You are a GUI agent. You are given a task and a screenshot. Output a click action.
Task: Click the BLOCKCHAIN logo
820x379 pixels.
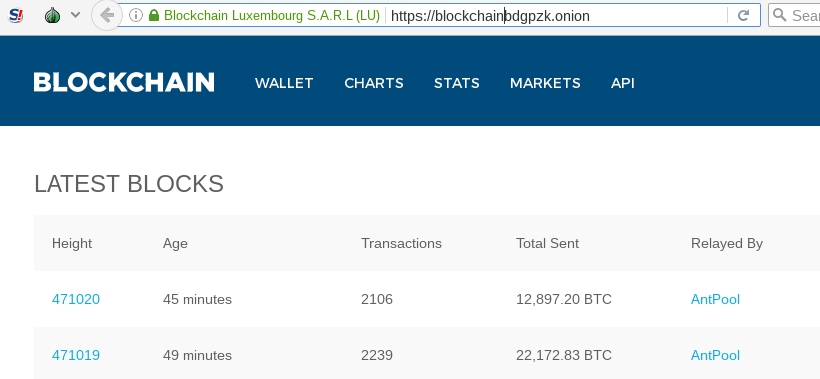coord(124,83)
